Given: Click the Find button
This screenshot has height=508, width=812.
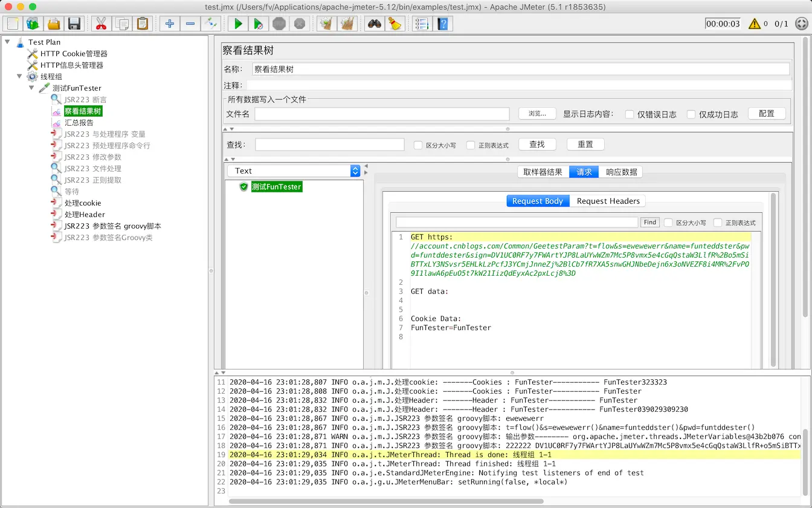Looking at the screenshot, I should point(650,223).
